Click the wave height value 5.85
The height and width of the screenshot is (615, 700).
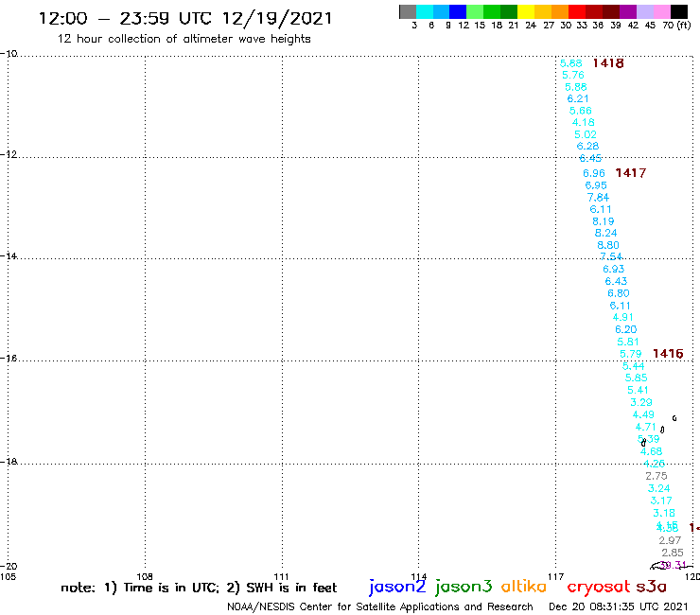click(x=637, y=378)
